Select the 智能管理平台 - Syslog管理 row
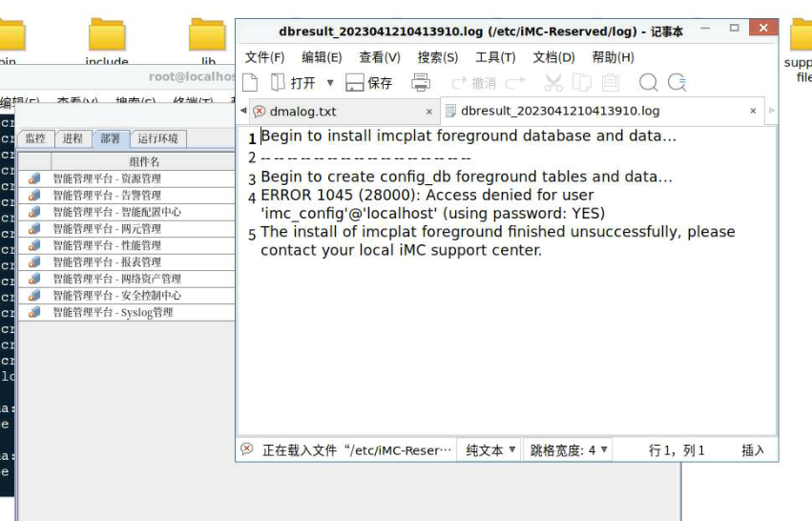 [126, 312]
